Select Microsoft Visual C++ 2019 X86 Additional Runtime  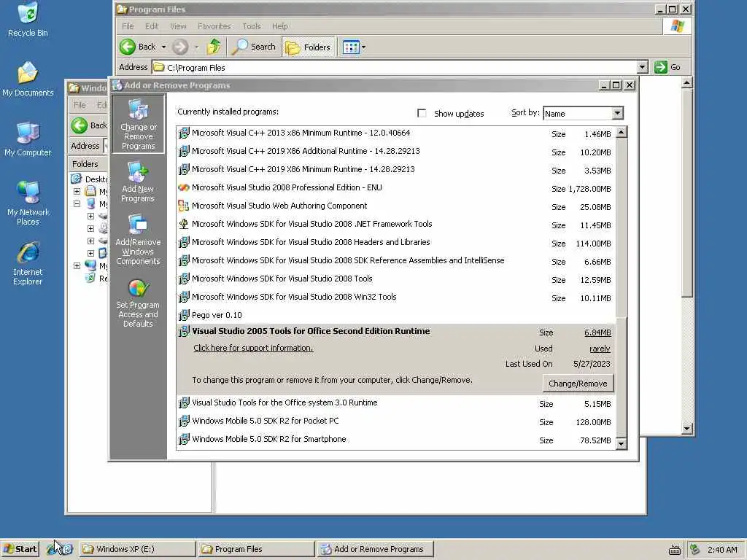coord(396,152)
